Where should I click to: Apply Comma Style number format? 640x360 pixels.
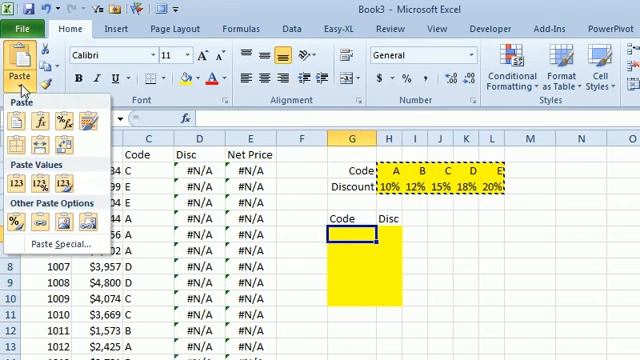[426, 78]
